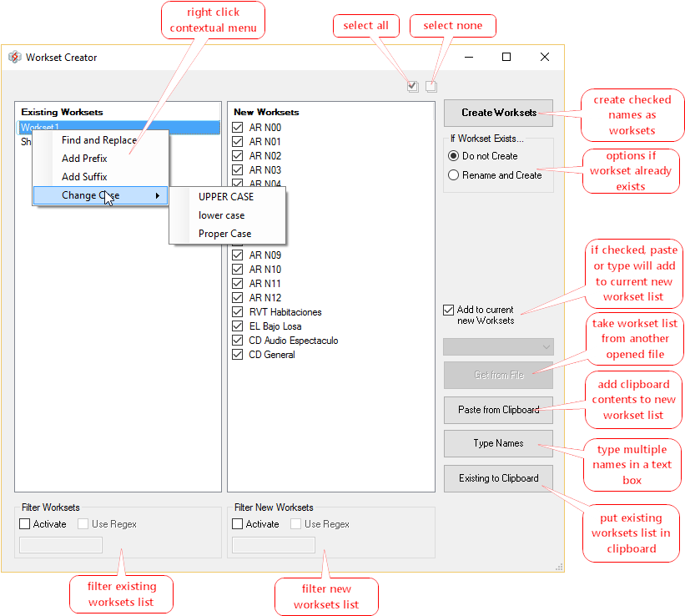Expand the Change Case submenu
The width and height of the screenshot is (685, 616).
click(x=100, y=194)
